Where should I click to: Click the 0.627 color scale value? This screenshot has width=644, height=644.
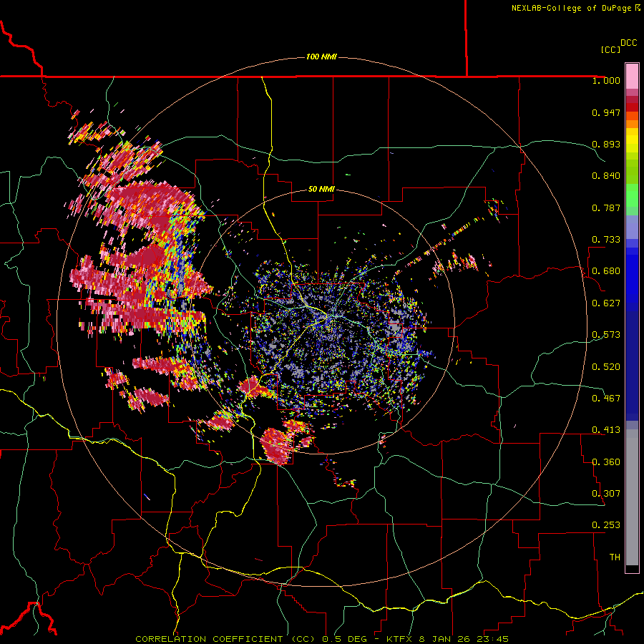click(x=606, y=303)
